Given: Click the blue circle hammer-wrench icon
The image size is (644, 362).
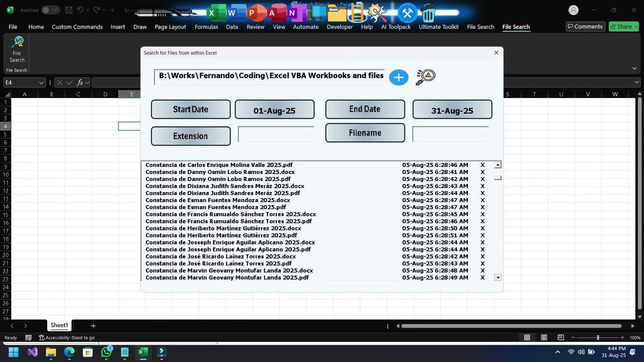Looking at the screenshot, I should click(x=408, y=13).
